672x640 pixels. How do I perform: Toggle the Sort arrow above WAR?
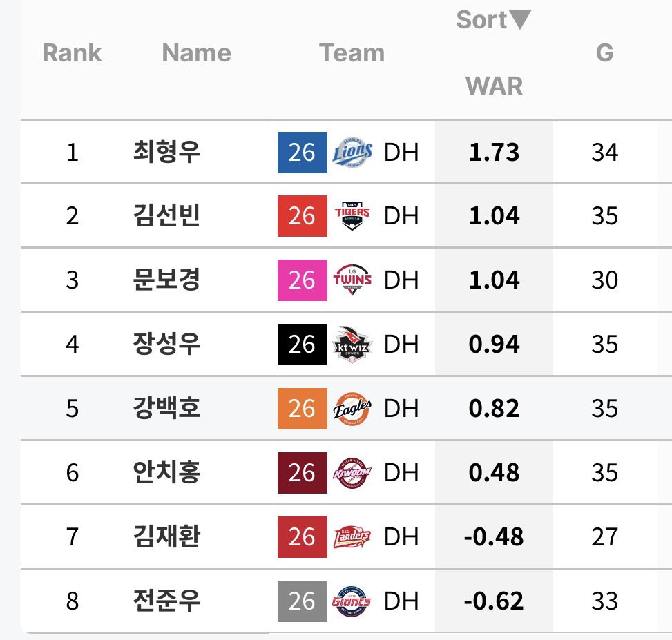pos(520,19)
